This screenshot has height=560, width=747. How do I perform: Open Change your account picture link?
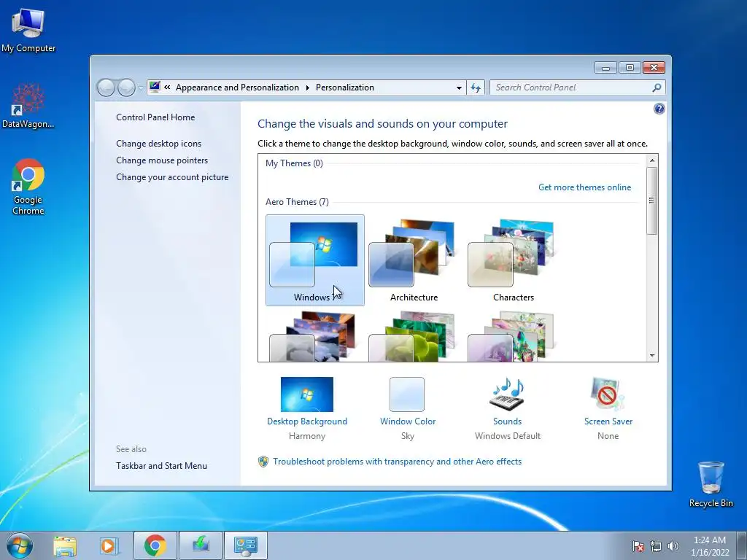[x=172, y=176]
